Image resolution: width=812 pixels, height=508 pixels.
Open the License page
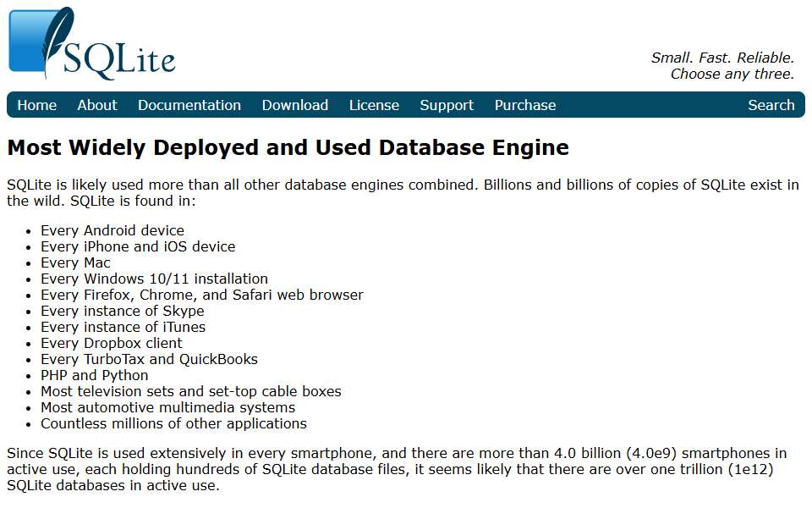tap(374, 105)
